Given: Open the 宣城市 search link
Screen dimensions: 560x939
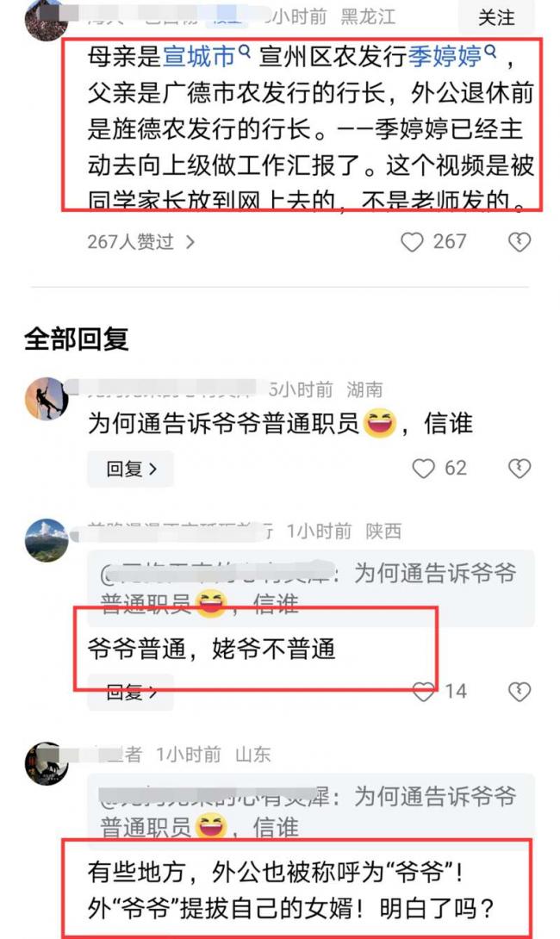Looking at the screenshot, I should tap(199, 57).
